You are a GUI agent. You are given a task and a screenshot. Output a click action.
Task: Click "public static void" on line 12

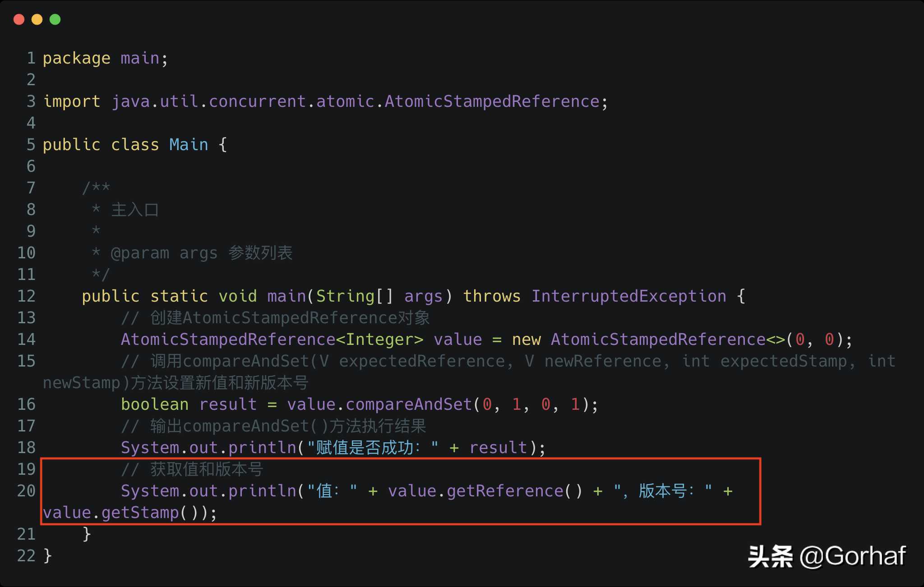(x=169, y=296)
